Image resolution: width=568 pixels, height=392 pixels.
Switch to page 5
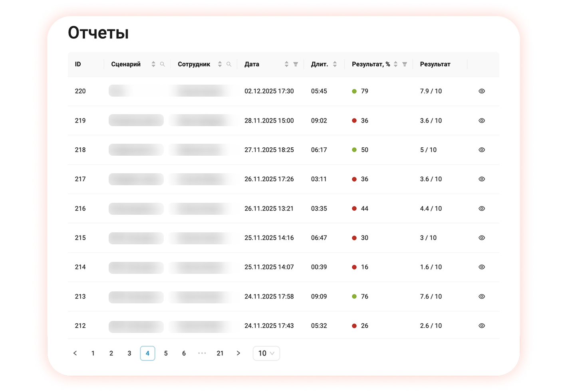coord(166,353)
